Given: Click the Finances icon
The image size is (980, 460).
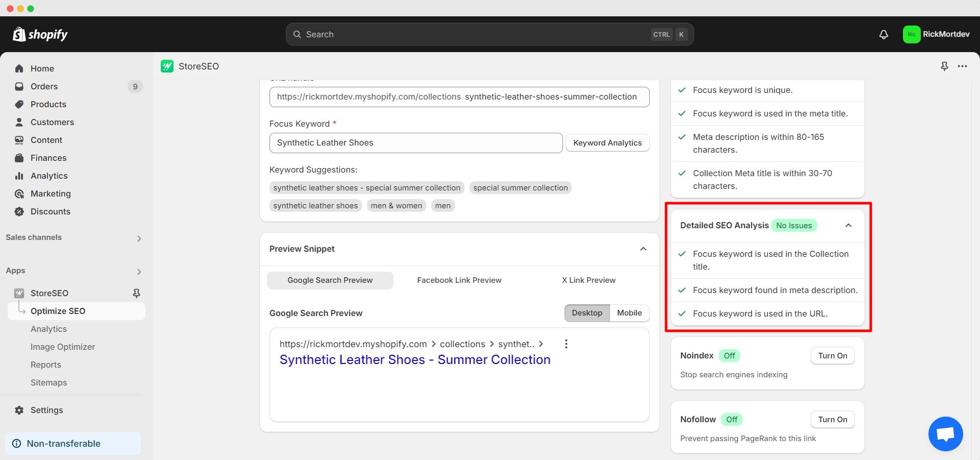Looking at the screenshot, I should (19, 158).
